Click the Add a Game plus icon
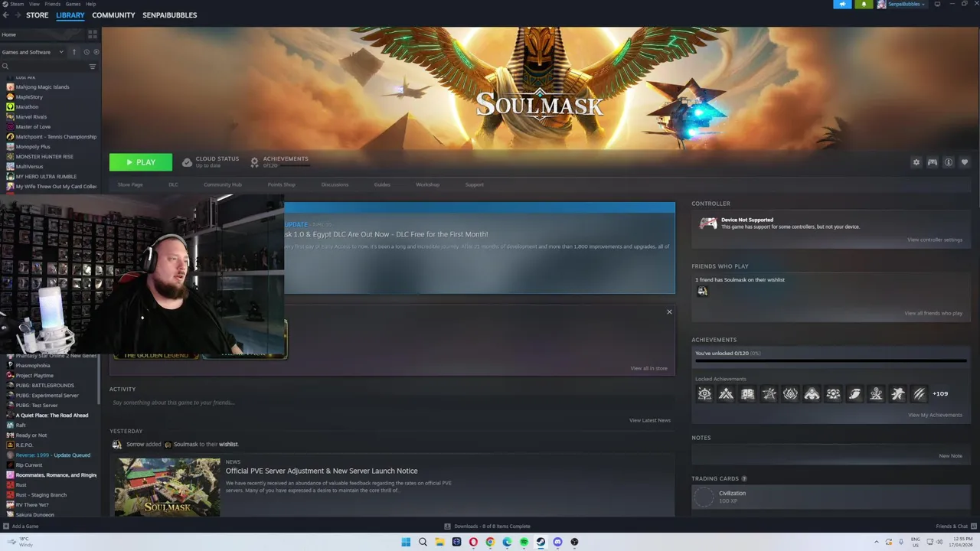 (x=6, y=527)
